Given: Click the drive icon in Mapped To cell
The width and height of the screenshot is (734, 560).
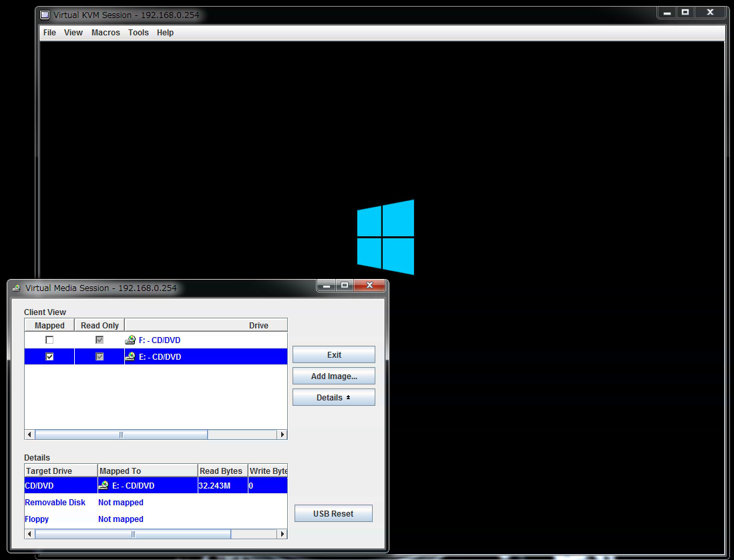Looking at the screenshot, I should (104, 486).
